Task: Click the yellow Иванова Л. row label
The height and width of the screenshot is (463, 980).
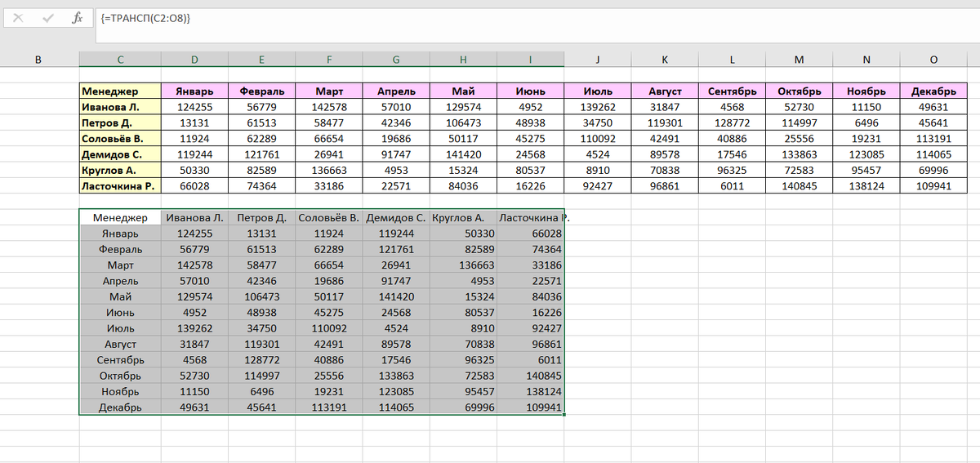Action: [120, 107]
